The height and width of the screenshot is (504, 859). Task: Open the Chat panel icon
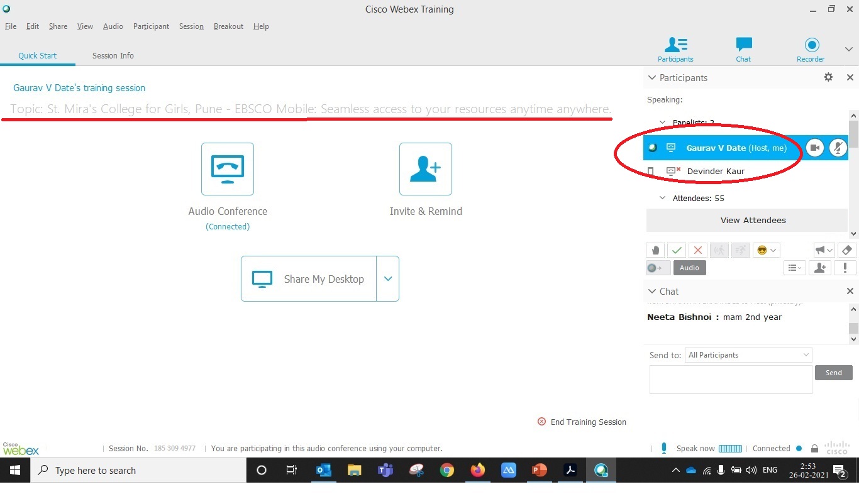[x=743, y=45]
